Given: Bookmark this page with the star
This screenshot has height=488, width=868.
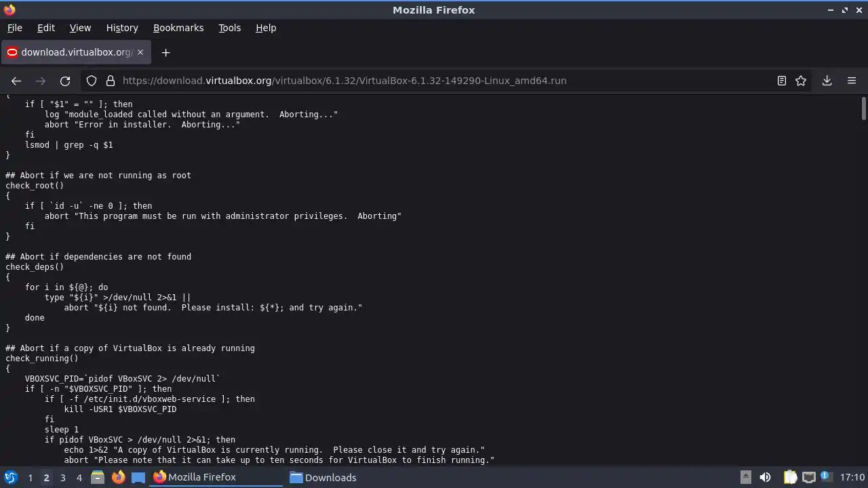Looking at the screenshot, I should 801,81.
